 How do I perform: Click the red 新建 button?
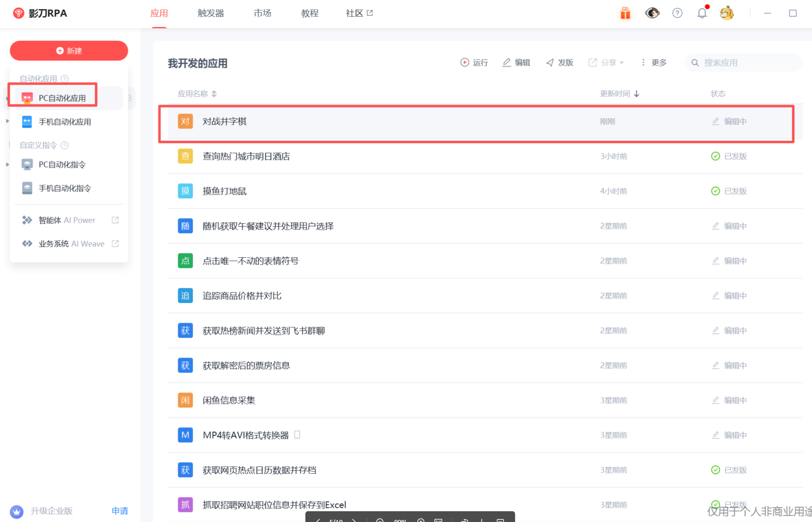69,51
